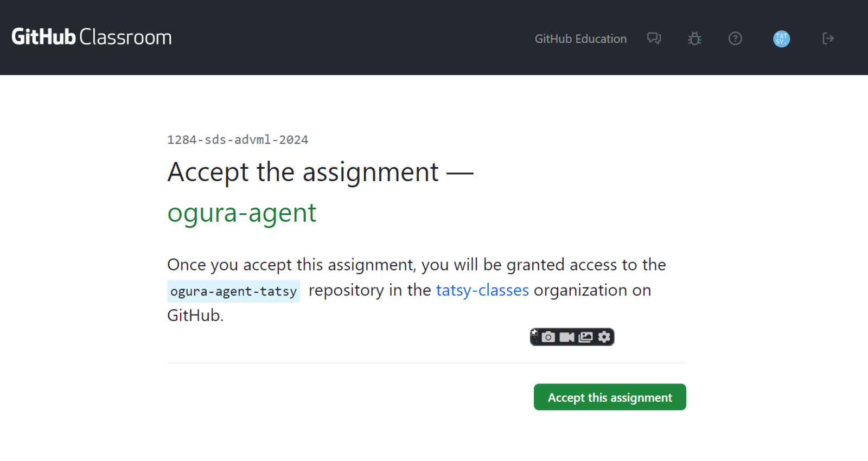The height and width of the screenshot is (461, 868).
Task: Start recording with the video camera icon
Action: click(x=567, y=337)
